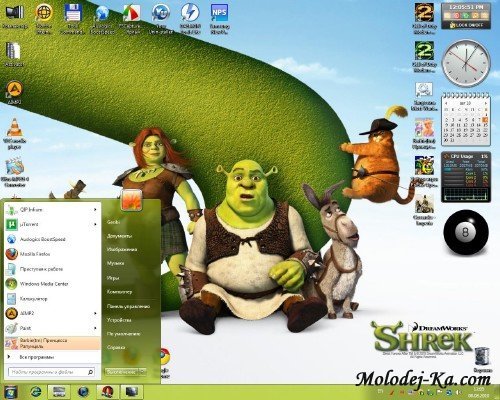500x400 pixels.
Task: Open the user folder link in the Start menu
Action: pos(113,222)
